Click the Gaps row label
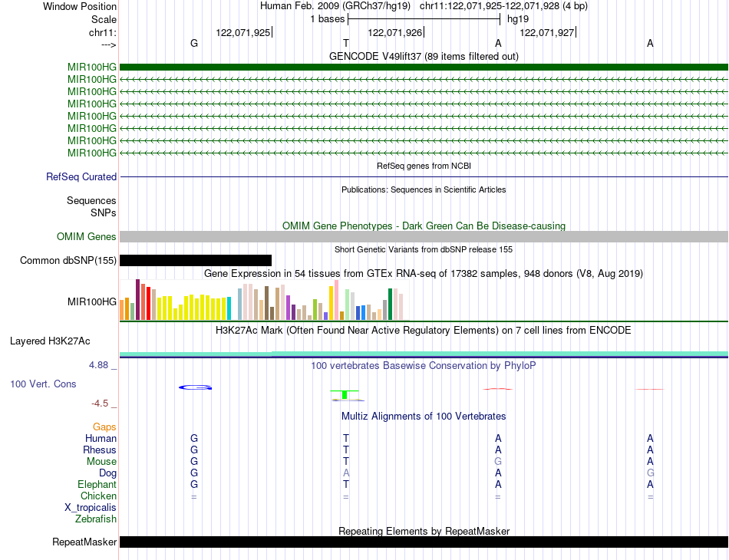This screenshot has height=560, width=729. coord(104,427)
